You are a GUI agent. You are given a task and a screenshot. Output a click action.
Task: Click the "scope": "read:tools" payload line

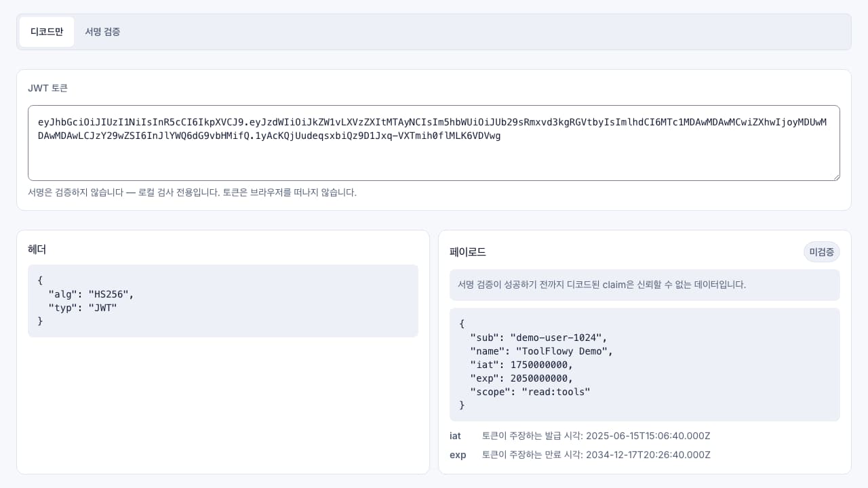coord(530,392)
